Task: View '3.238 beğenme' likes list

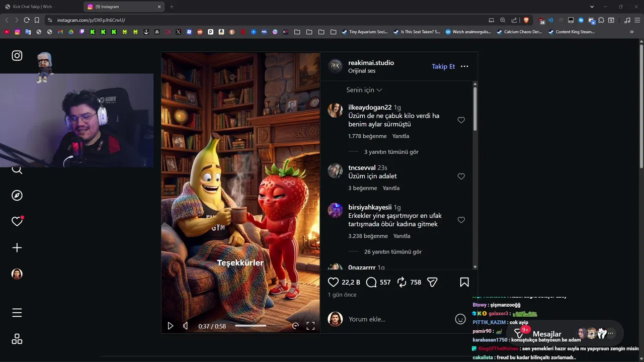Action: [x=368, y=236]
